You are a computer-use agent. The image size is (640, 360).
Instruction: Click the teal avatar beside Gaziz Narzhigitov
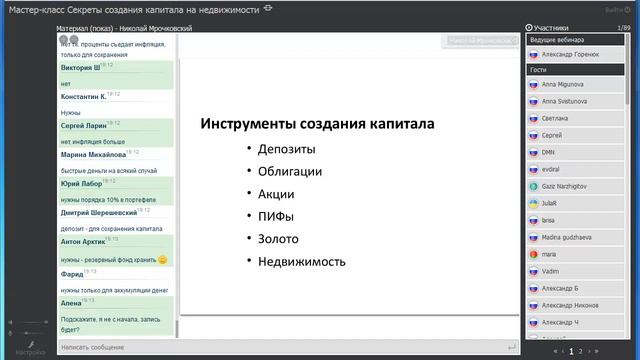(533, 187)
